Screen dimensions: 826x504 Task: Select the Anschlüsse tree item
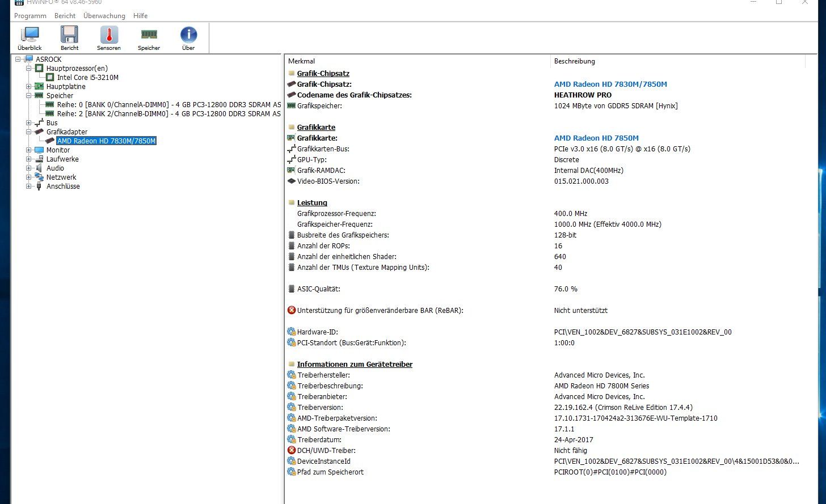pyautogui.click(x=63, y=186)
